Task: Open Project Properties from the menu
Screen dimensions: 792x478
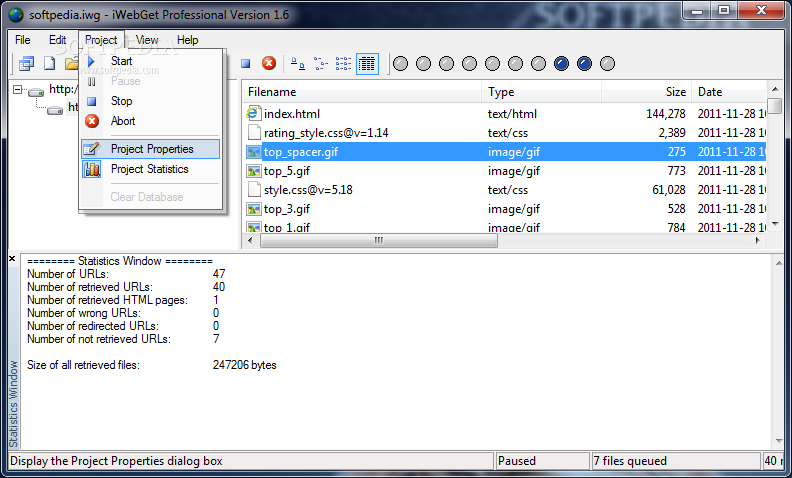Action: pos(151,149)
